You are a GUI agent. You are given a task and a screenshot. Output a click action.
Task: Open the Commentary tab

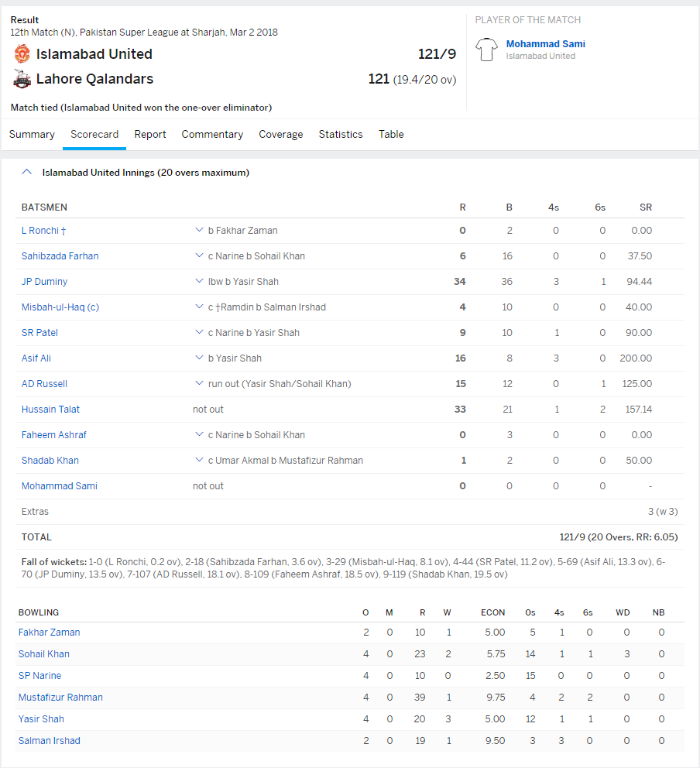tap(212, 135)
